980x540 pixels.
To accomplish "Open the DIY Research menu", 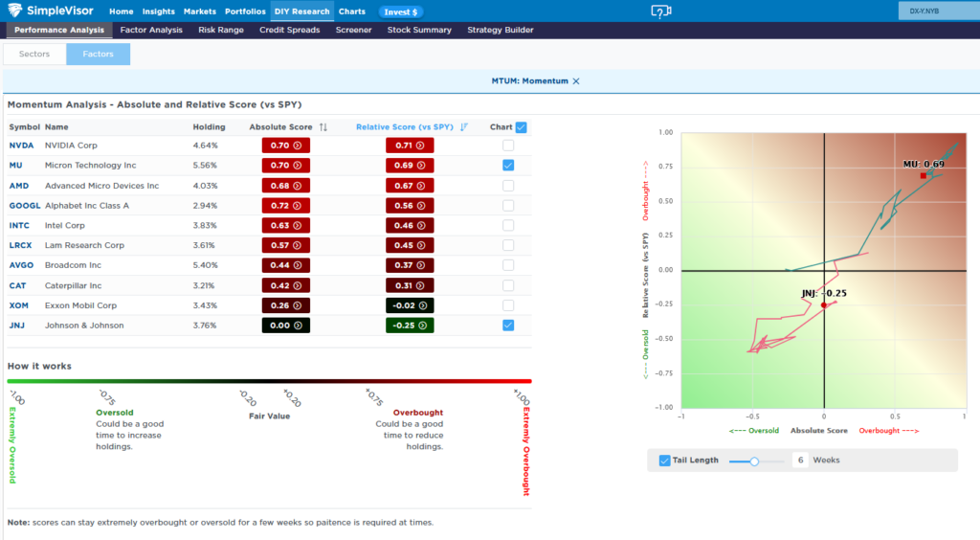I will [301, 11].
